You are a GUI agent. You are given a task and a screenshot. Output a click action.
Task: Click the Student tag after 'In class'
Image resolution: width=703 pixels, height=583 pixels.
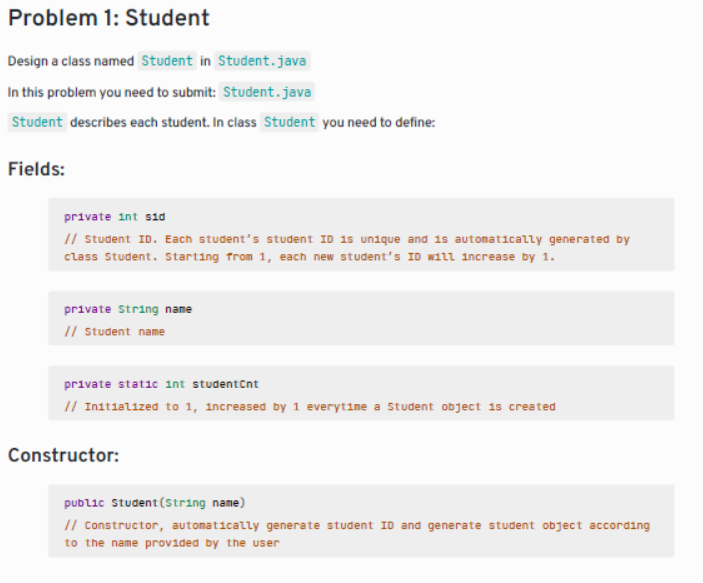pyautogui.click(x=289, y=122)
